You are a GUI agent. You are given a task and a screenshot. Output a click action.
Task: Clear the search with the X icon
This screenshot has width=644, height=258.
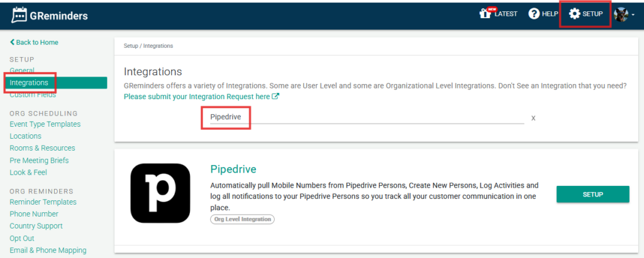[533, 118]
